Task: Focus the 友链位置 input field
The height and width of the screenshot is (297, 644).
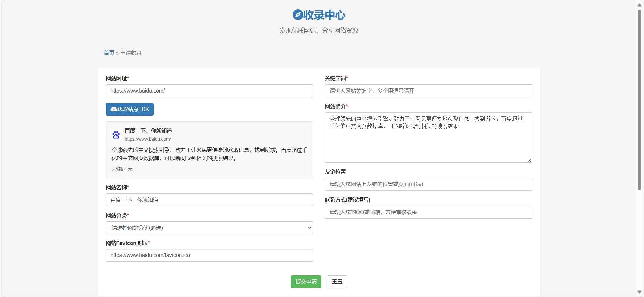Action: [x=428, y=184]
